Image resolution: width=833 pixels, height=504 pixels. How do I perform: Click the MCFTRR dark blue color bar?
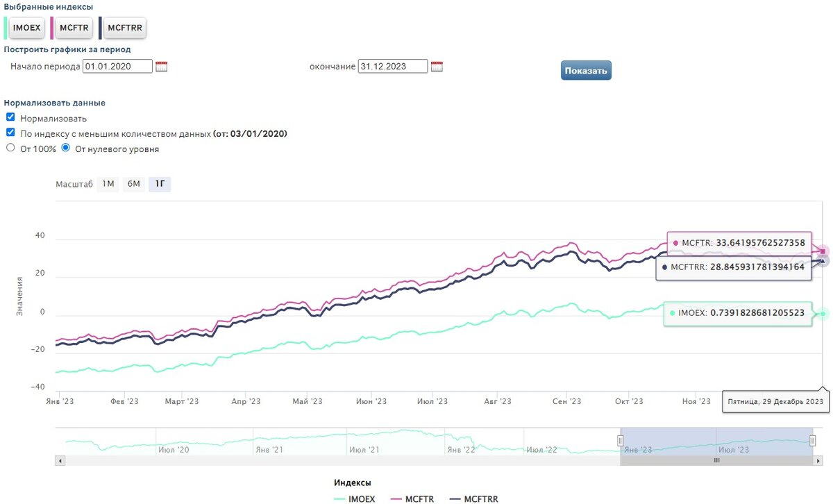click(101, 28)
